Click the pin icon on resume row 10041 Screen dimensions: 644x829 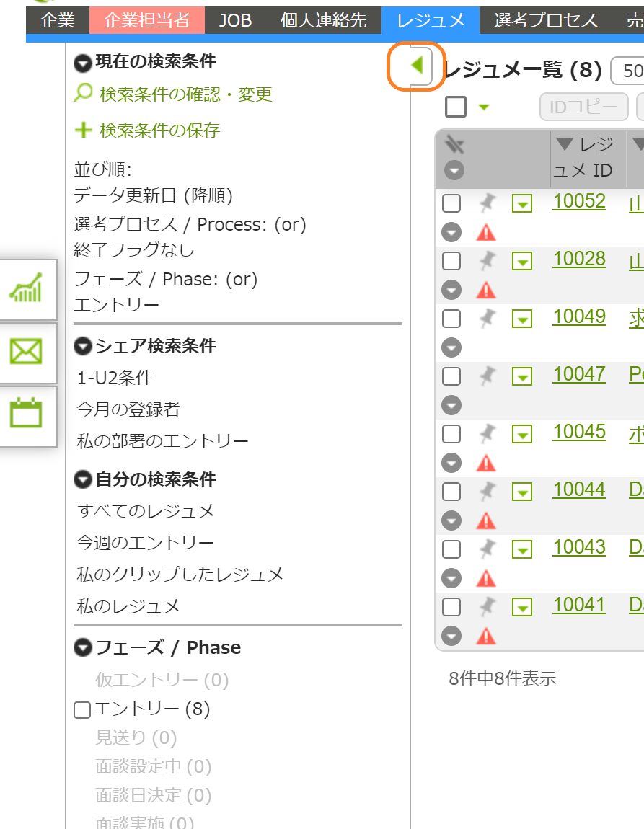click(487, 606)
